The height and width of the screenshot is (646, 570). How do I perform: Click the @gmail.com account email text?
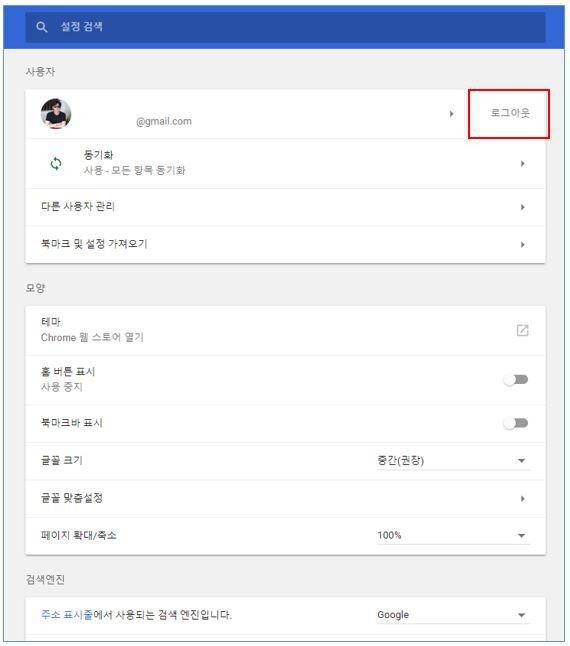[x=164, y=122]
